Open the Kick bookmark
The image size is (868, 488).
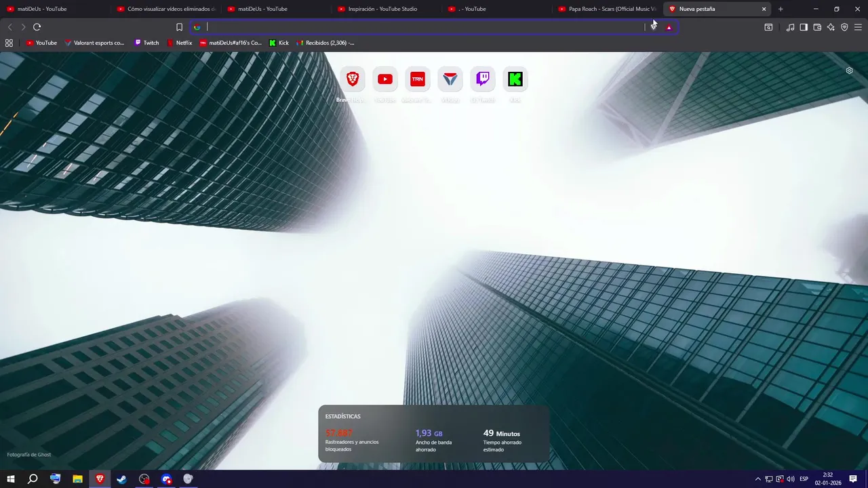click(279, 43)
